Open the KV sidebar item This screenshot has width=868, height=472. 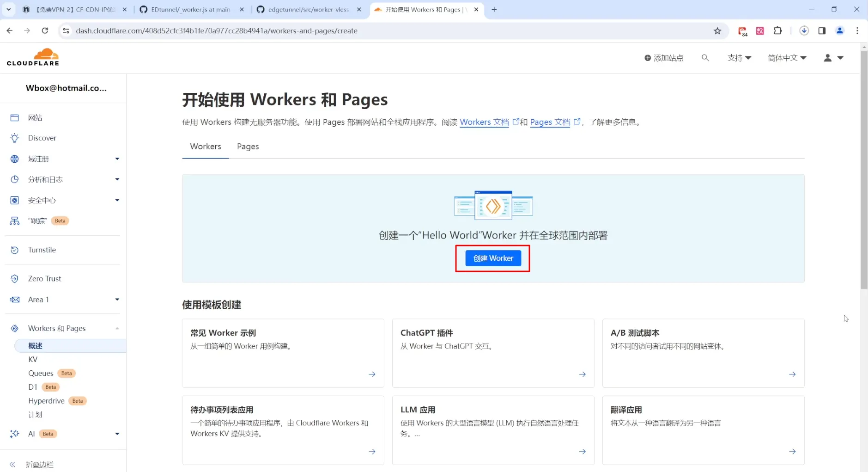(x=33, y=360)
